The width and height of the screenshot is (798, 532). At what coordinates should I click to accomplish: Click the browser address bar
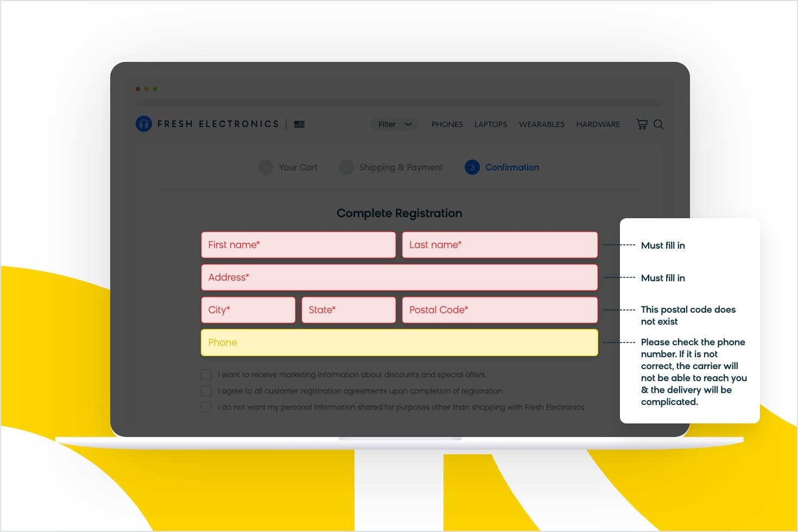tap(400, 102)
